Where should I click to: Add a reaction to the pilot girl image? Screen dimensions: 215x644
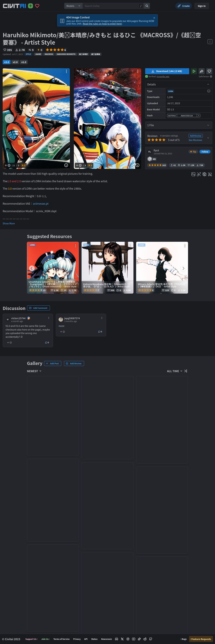click(x=8, y=165)
